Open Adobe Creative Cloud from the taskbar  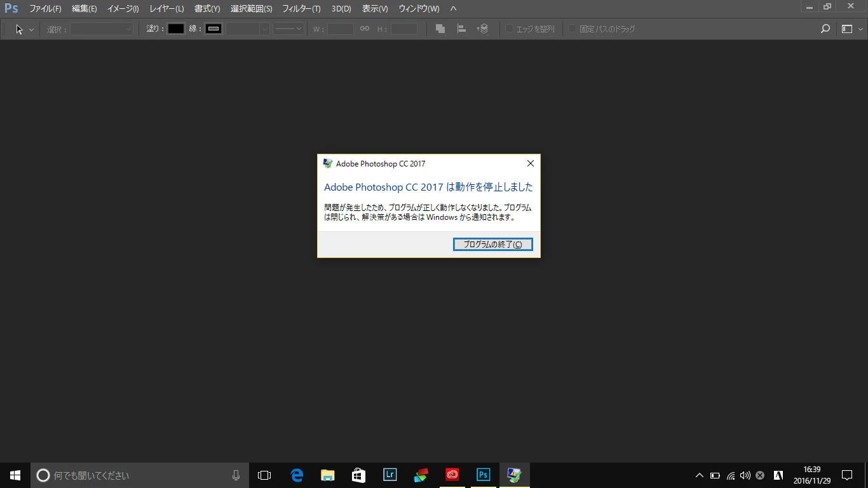click(452, 475)
